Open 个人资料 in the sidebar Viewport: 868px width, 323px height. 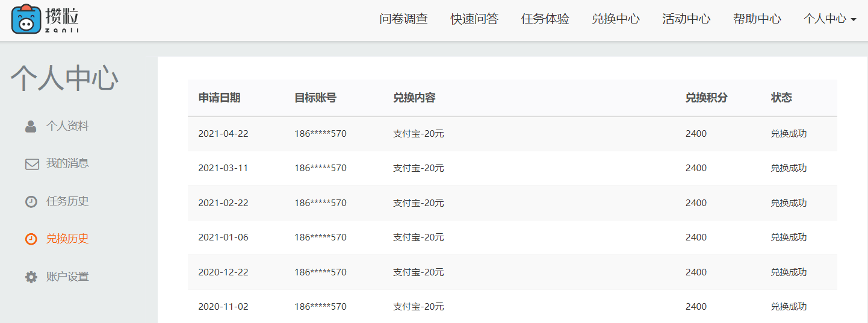click(67, 126)
